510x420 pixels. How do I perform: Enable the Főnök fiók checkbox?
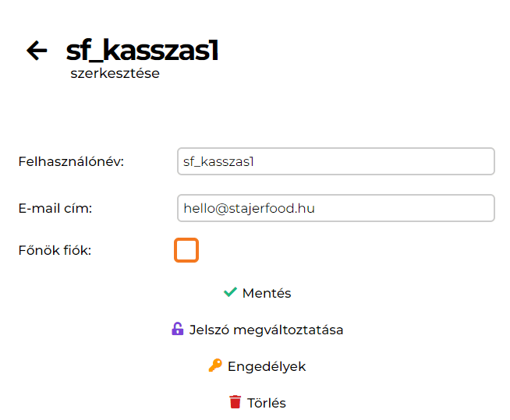(x=186, y=250)
